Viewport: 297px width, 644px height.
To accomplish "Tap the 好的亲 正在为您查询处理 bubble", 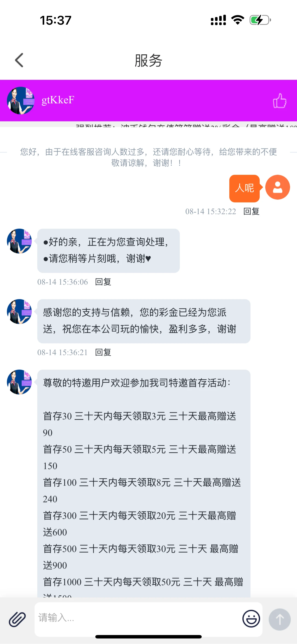I will tap(108, 251).
